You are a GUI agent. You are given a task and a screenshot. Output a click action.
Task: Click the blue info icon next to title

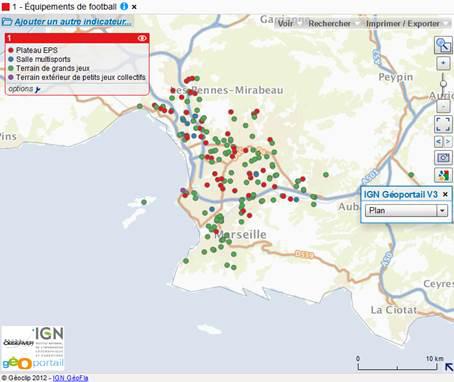pyautogui.click(x=124, y=6)
